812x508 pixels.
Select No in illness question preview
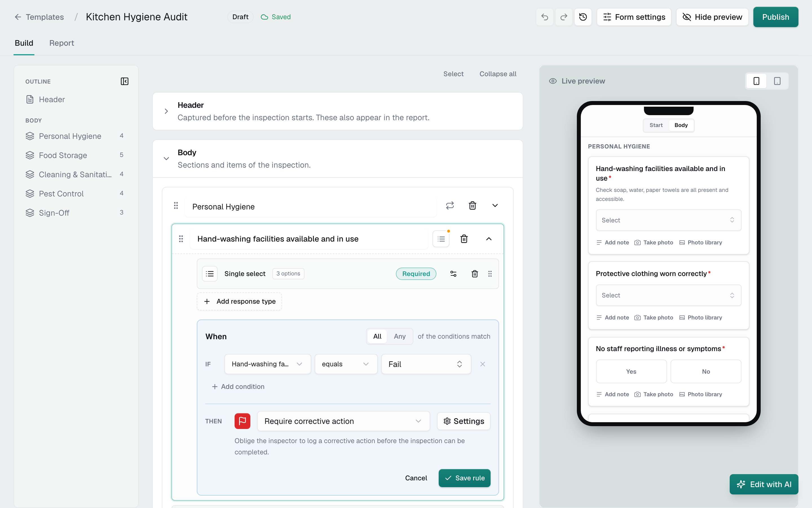(x=706, y=371)
